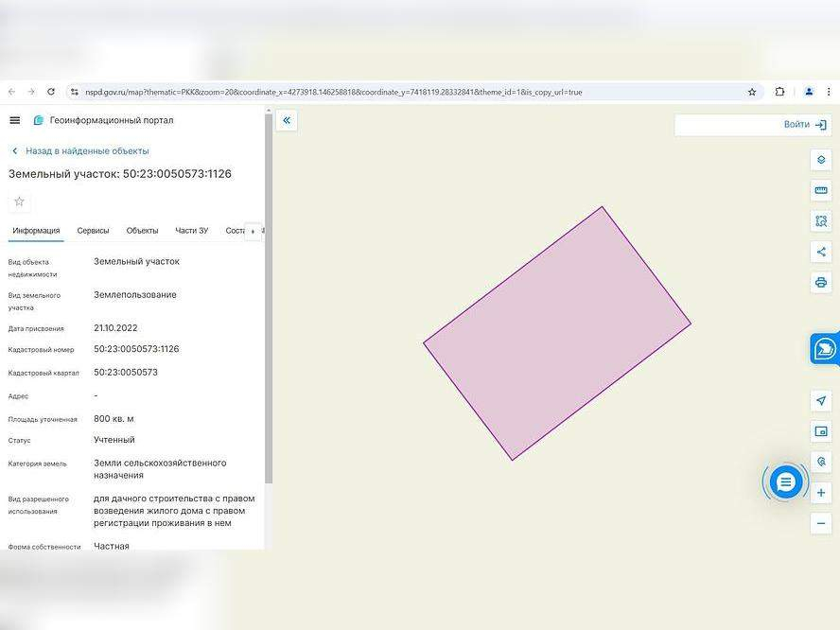Switch to the Объекты tab

(x=142, y=231)
